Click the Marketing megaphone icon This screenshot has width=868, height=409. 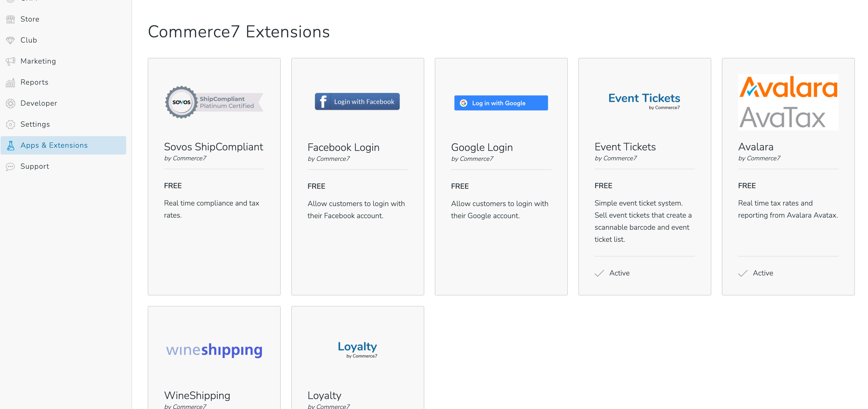tap(11, 61)
